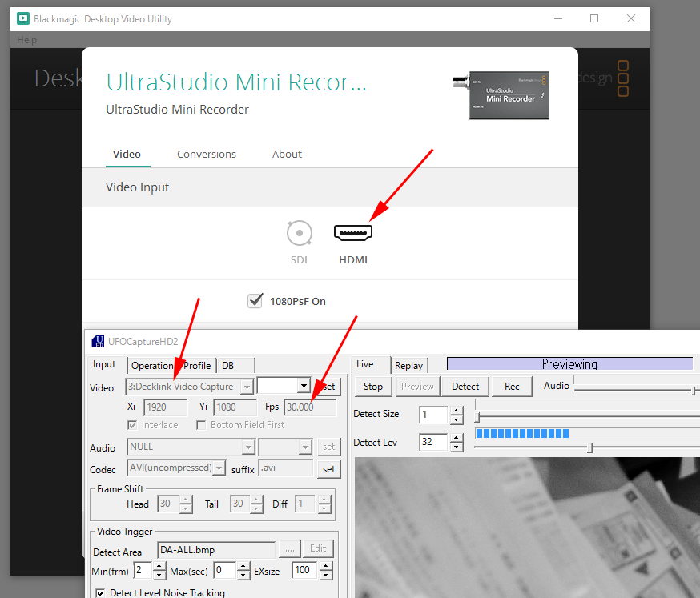
Task: Increase EXsize value with up arrow
Action: (x=326, y=566)
